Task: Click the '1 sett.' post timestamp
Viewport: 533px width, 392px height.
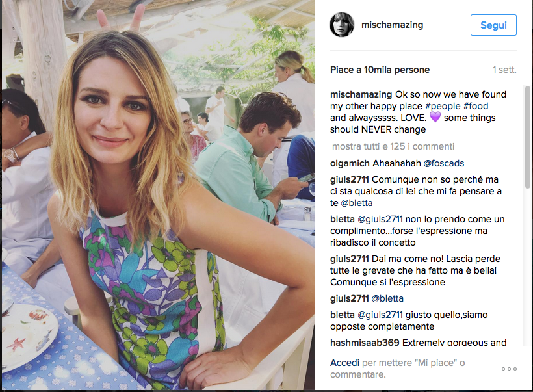Action: [x=504, y=70]
